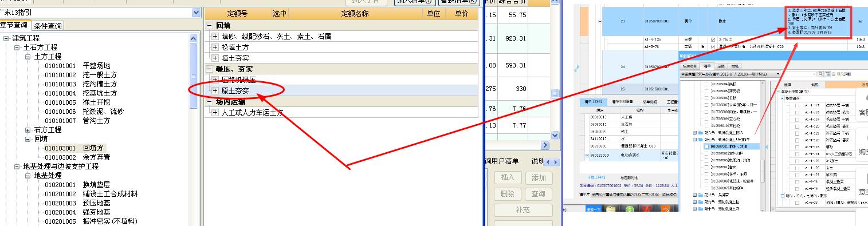
Task: Collapse the 地基处理与边坡支护工程 node
Action: (x=17, y=166)
